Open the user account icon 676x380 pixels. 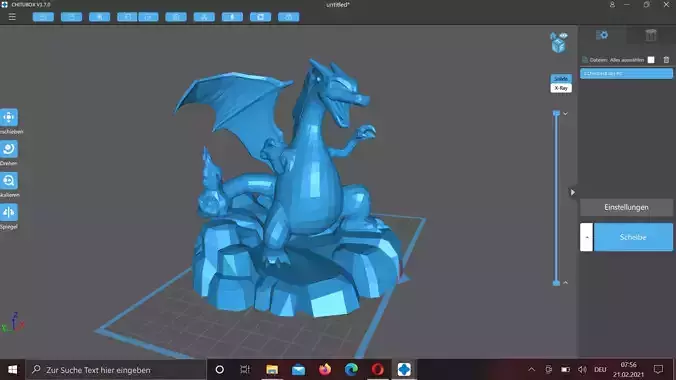[x=612, y=5]
